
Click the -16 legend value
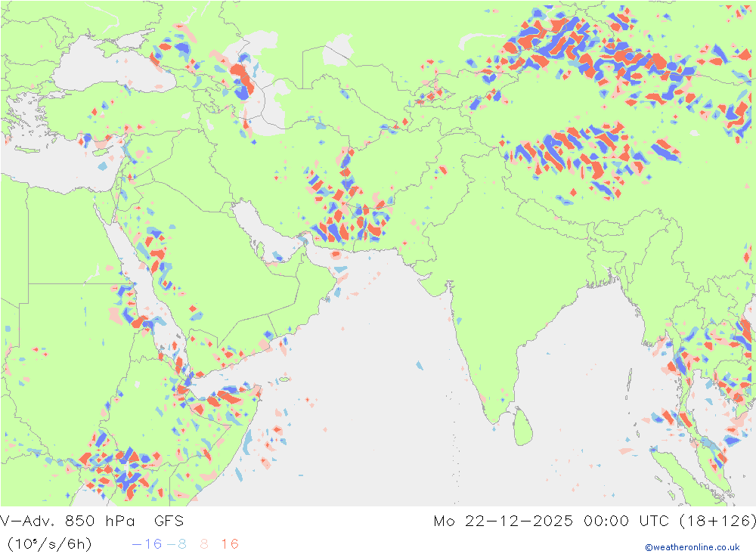tap(147, 544)
